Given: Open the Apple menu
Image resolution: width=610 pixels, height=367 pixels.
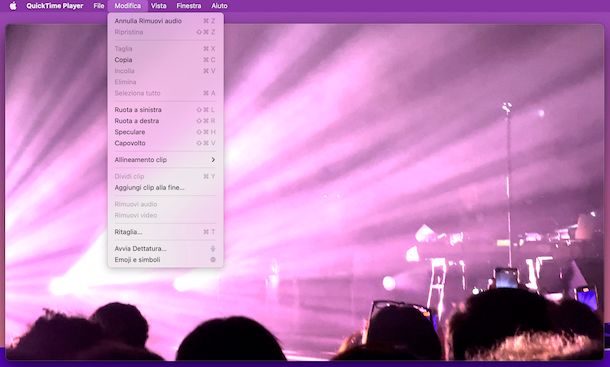Looking at the screenshot, I should (13, 6).
